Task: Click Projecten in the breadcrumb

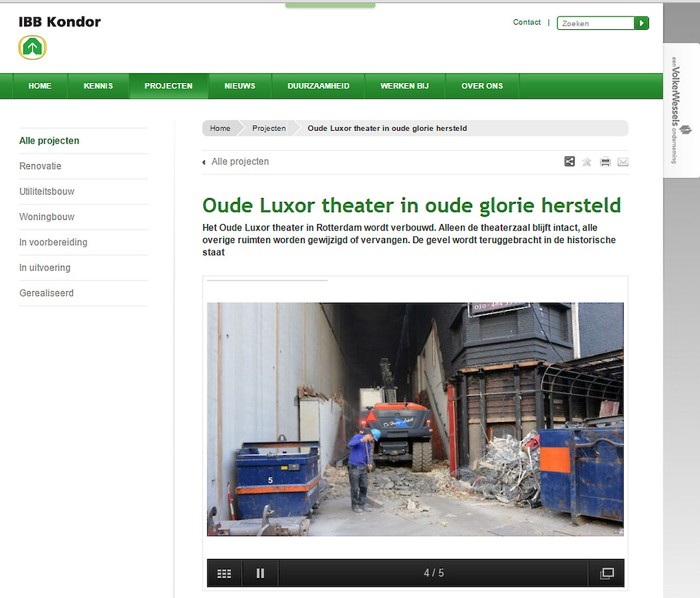Action: point(269,128)
